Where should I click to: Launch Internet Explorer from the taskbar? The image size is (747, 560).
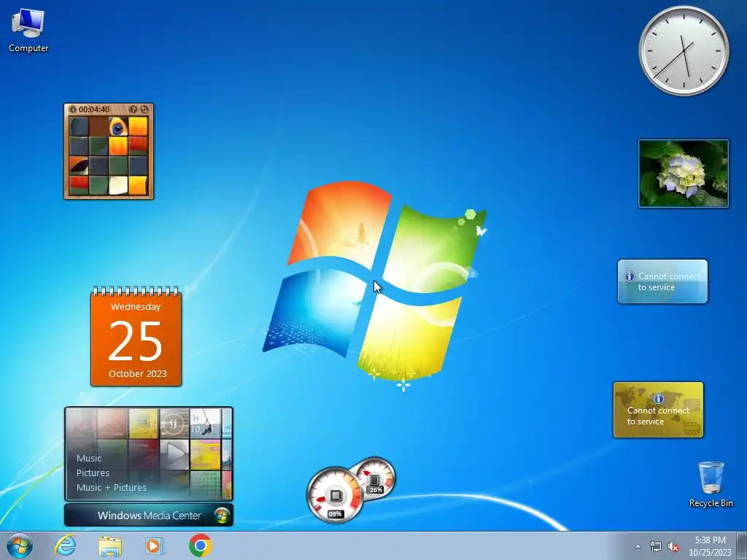coord(65,545)
